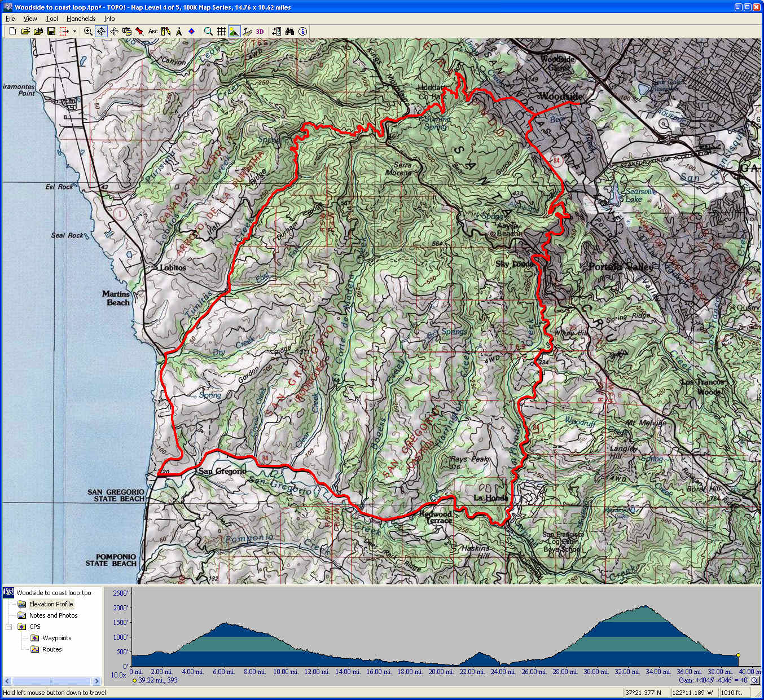Click the profile zoom magnifier beside Gain
Image resolution: width=764 pixels, height=700 pixels.
point(755,680)
